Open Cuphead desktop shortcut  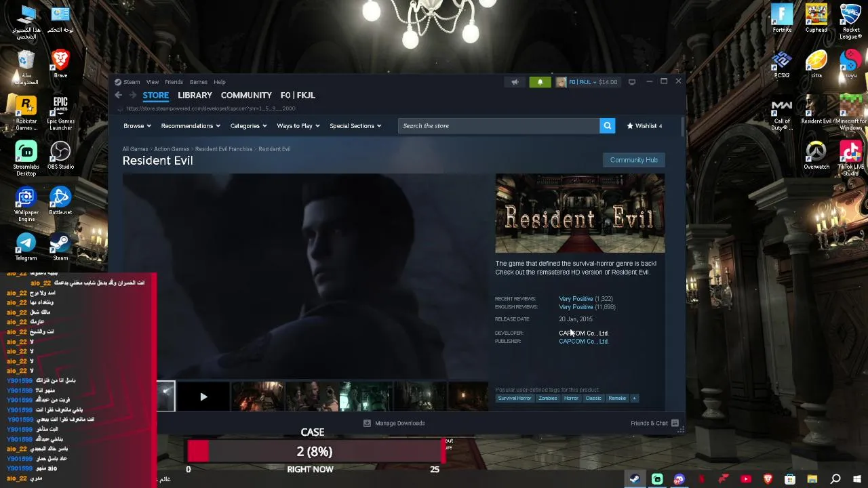[816, 18]
